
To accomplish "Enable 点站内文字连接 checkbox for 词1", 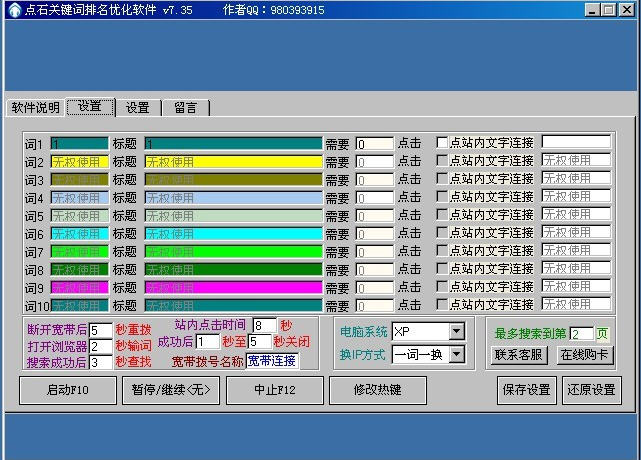I will [x=442, y=143].
